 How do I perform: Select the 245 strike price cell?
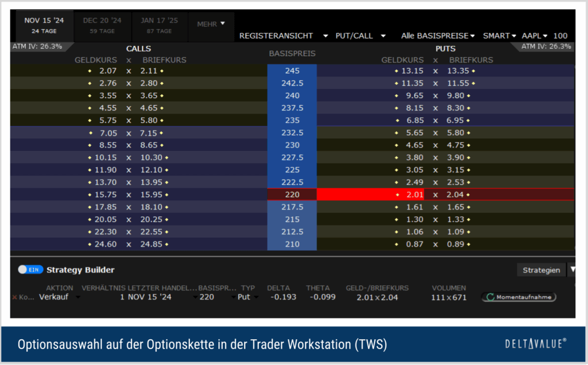(x=292, y=71)
